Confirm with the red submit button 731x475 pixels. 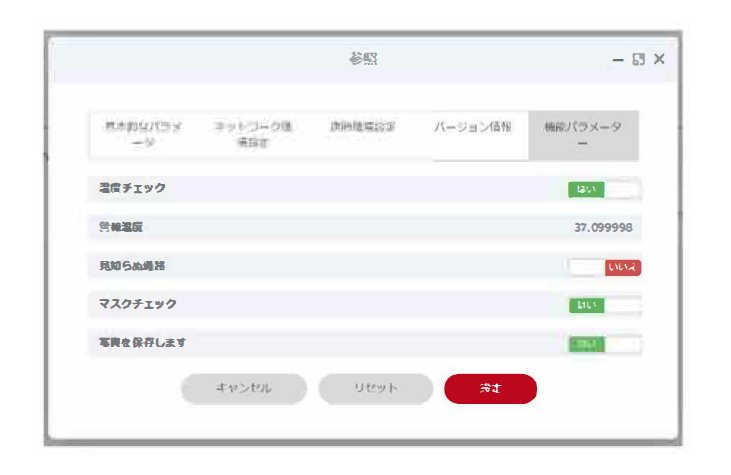[x=490, y=389]
